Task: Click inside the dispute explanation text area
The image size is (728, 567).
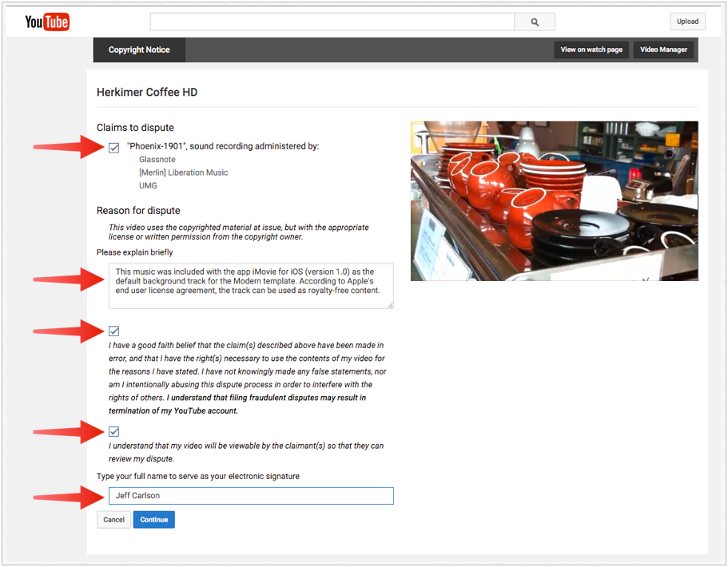Action: tap(251, 285)
